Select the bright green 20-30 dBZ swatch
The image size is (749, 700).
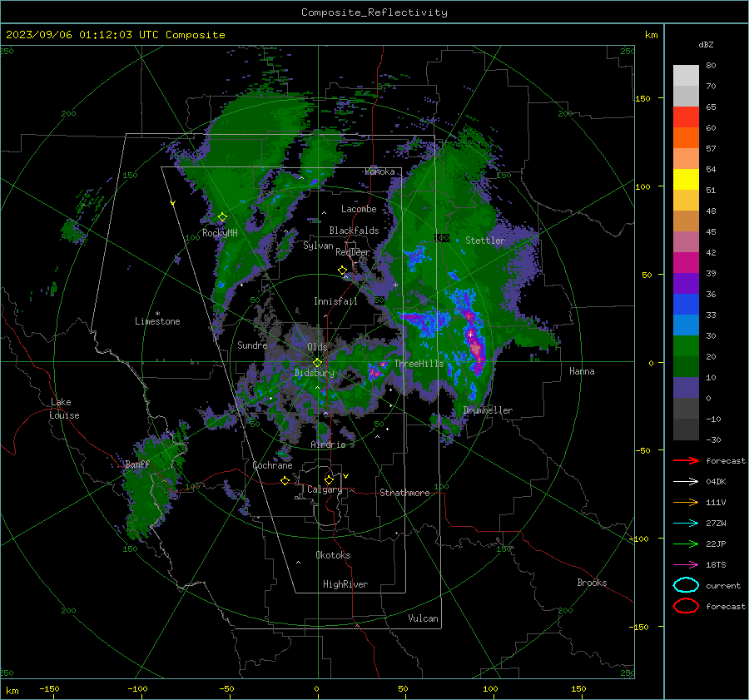686,346
